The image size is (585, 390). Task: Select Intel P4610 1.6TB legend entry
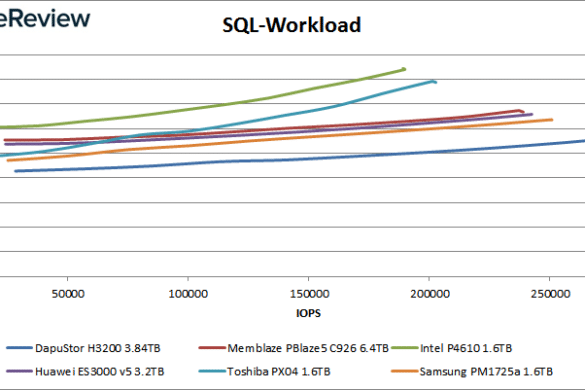[x=452, y=348]
